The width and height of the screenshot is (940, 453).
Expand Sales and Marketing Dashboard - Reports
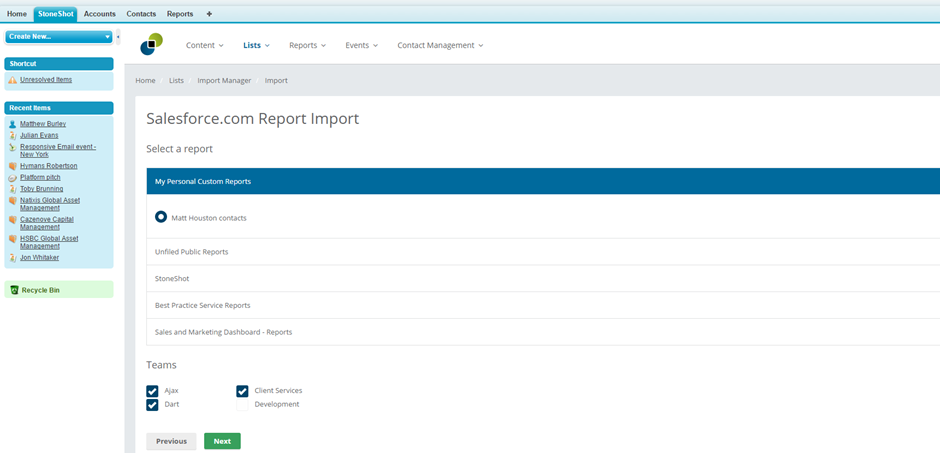tap(543, 332)
